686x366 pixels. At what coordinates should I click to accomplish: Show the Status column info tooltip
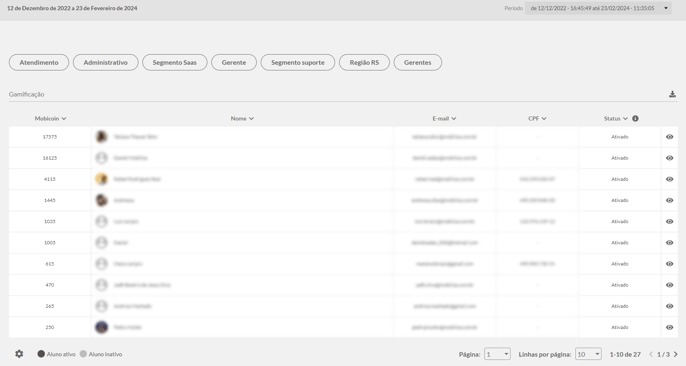pyautogui.click(x=635, y=119)
